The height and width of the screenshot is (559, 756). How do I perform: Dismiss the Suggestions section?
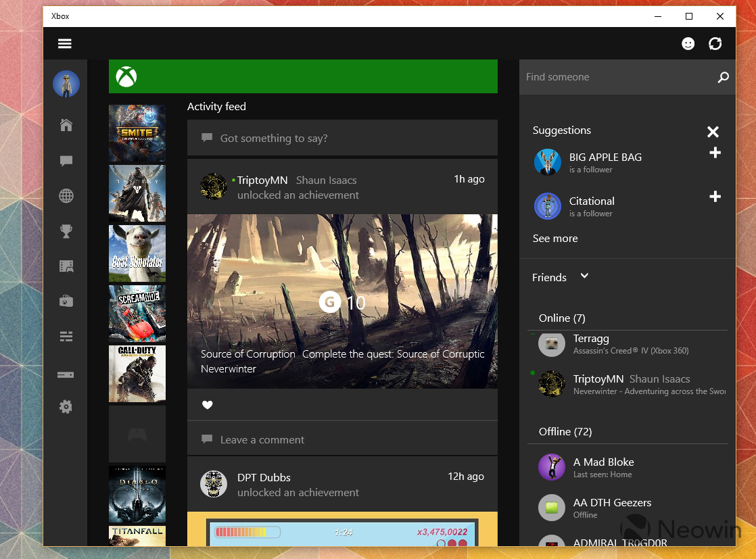(713, 132)
